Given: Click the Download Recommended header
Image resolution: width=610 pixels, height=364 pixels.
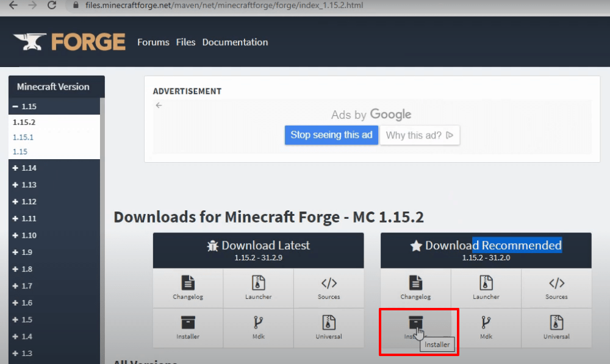Looking at the screenshot, I should pos(486,251).
